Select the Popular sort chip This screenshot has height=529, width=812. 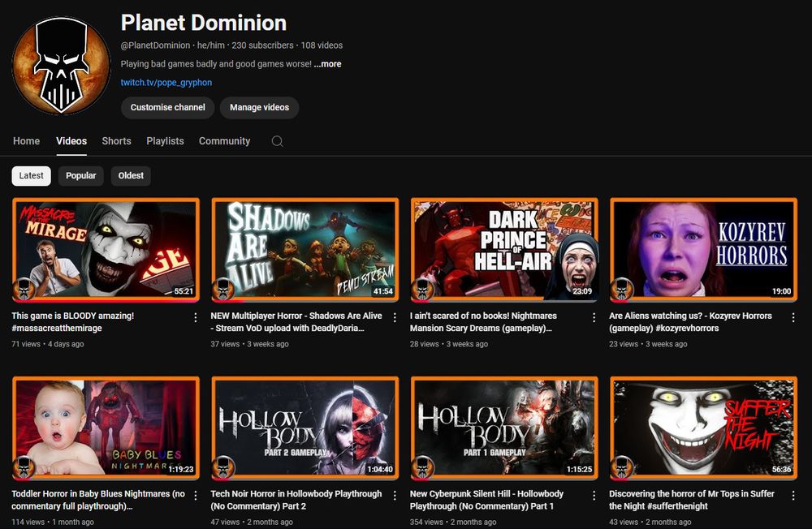[x=80, y=175]
